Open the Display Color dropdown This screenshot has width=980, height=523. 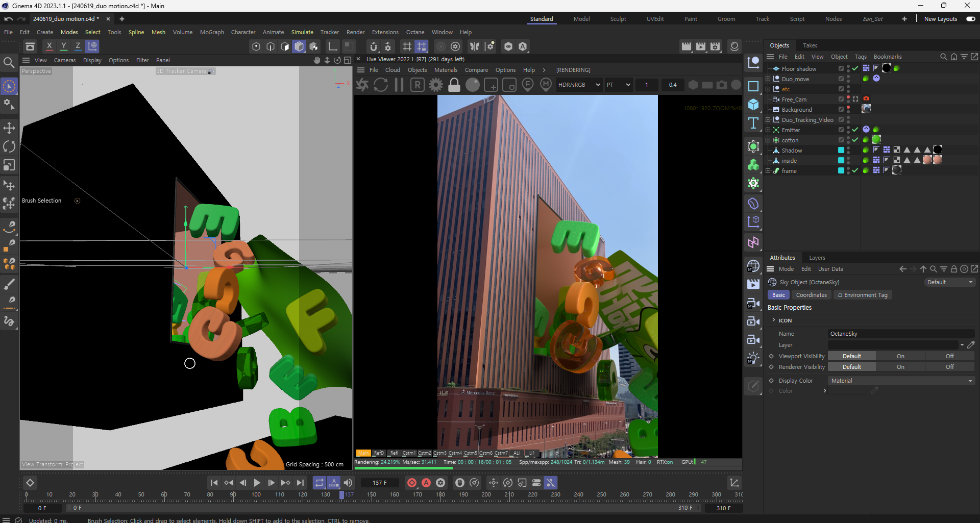[901, 381]
